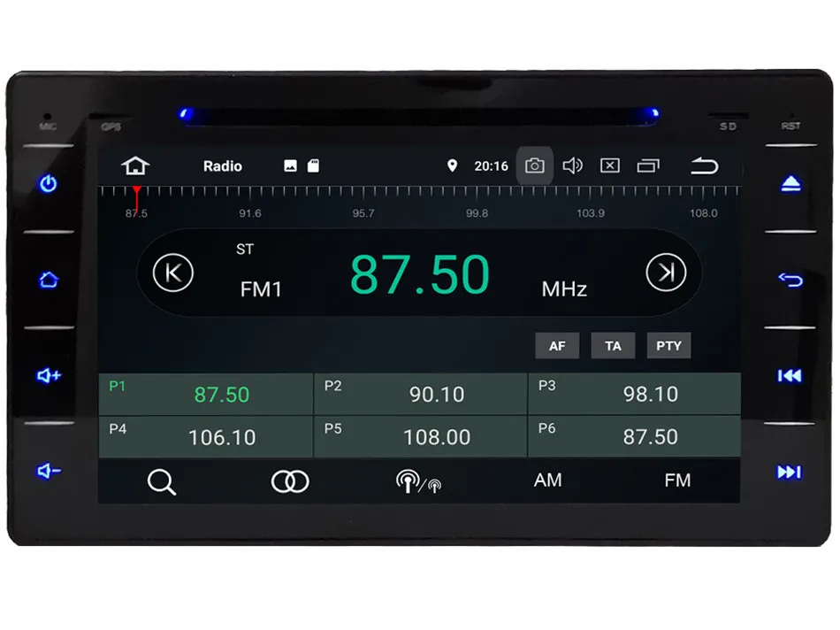Enable AF alternative frequency
Image resolution: width=840 pixels, height=630 pixels.
click(557, 345)
